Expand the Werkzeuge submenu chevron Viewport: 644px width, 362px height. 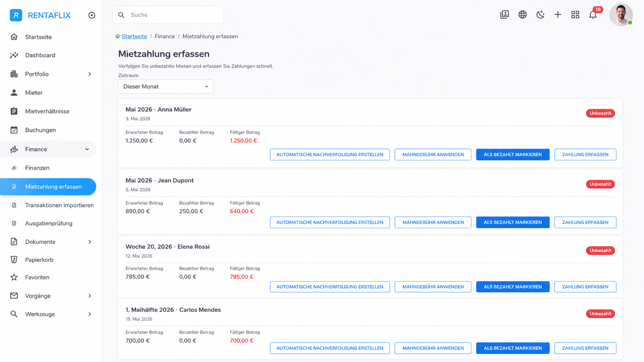[90, 314]
